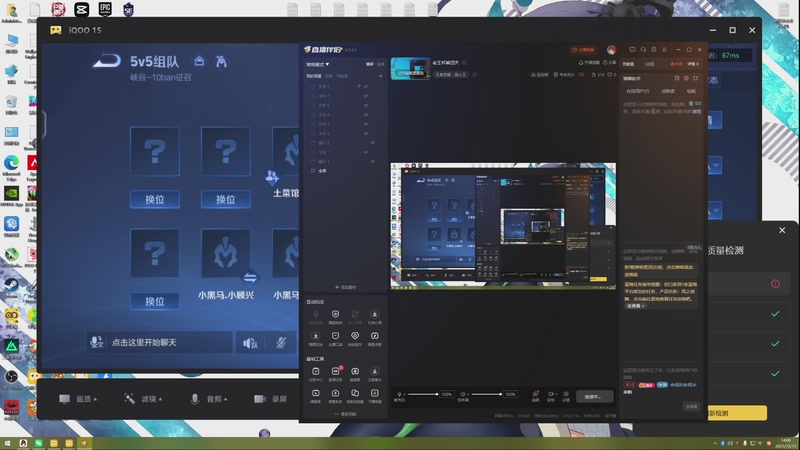The width and height of the screenshot is (800, 450).
Task: Select the 全屏 source row
Action: pyautogui.click(x=345, y=171)
